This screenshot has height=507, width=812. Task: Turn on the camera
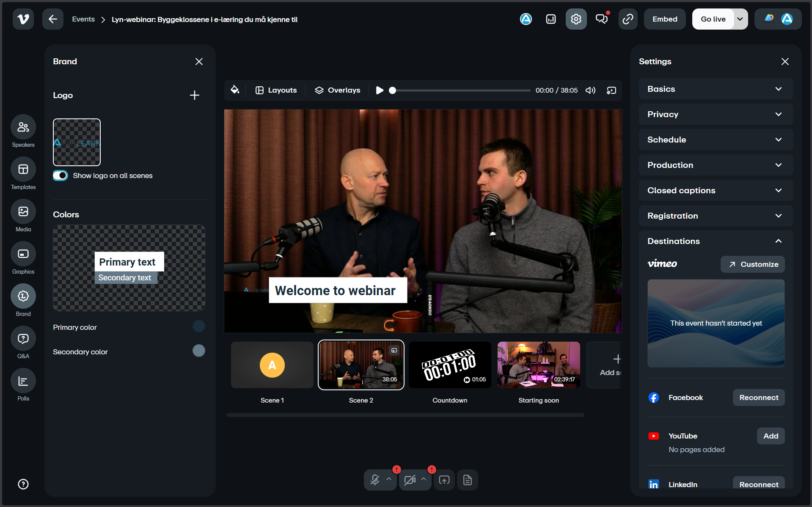[x=410, y=480]
